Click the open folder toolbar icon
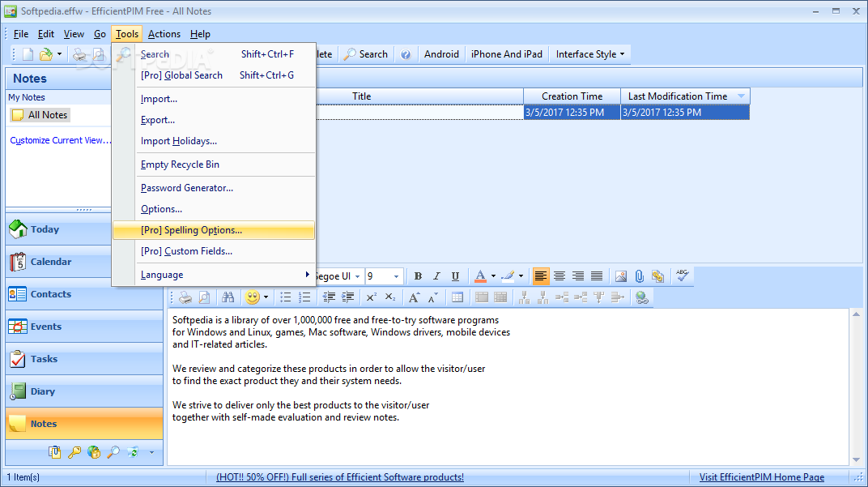868x487 pixels. 46,53
